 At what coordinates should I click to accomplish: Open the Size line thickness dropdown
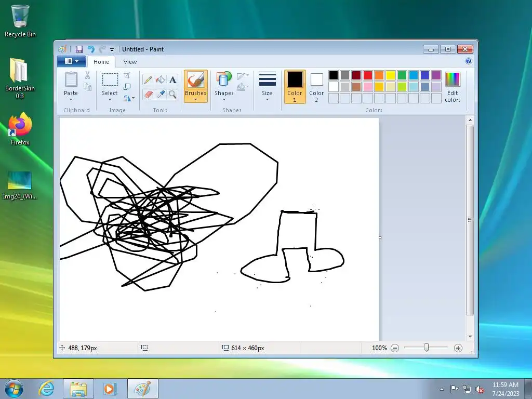pyautogui.click(x=267, y=86)
